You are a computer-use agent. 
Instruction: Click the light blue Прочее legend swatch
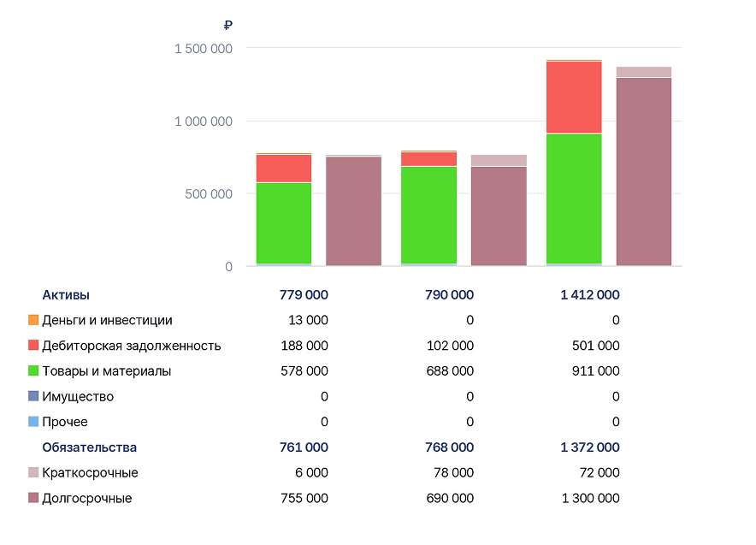(x=33, y=422)
